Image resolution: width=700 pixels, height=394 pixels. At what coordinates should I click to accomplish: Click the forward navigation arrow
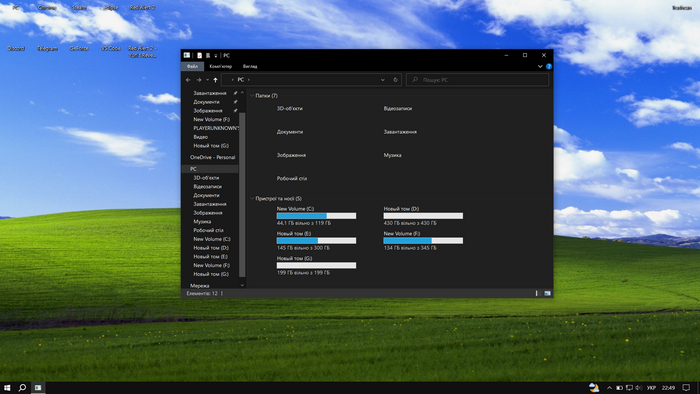(199, 80)
